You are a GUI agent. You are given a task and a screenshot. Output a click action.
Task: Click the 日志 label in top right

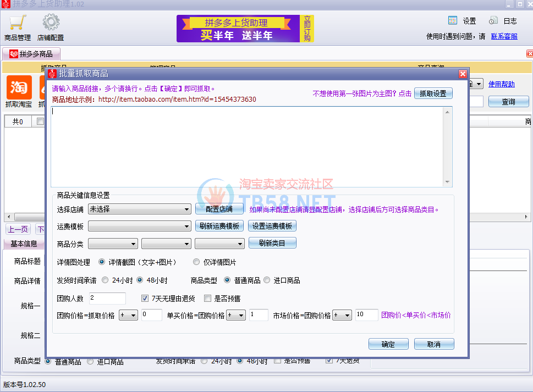[x=510, y=21]
